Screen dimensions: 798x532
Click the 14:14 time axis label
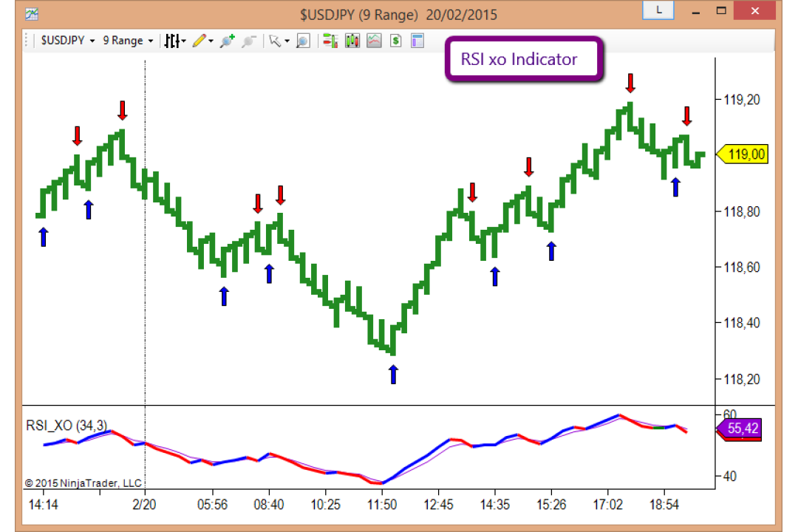click(x=44, y=505)
